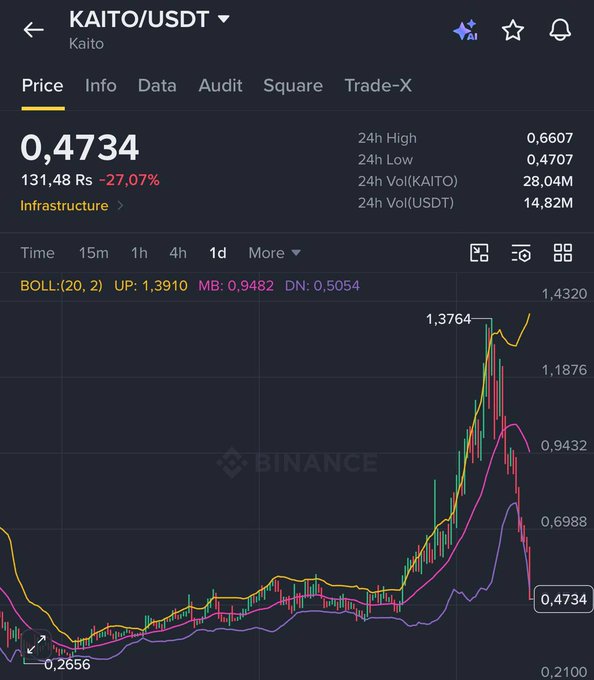Click the large 0,4734 last price
The height and width of the screenshot is (680, 594).
[x=80, y=147]
